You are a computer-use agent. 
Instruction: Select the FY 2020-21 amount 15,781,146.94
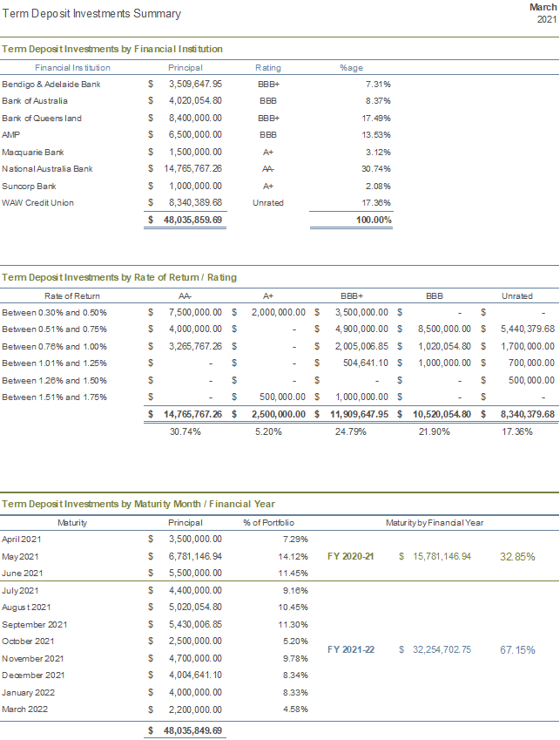point(442,556)
